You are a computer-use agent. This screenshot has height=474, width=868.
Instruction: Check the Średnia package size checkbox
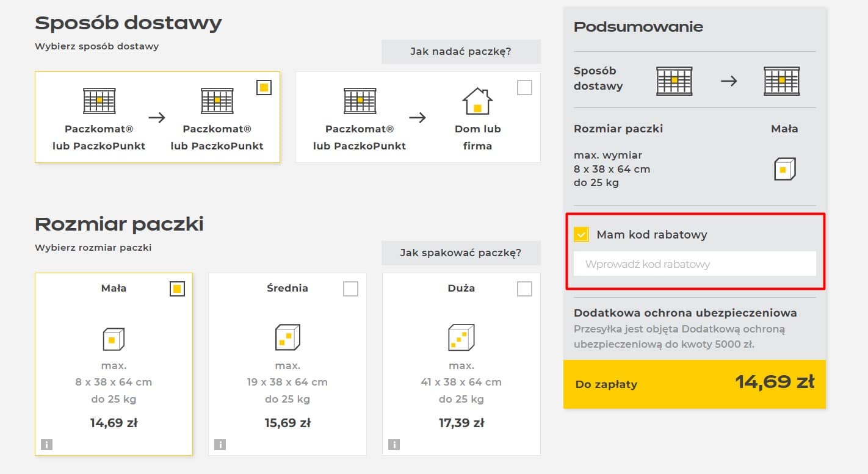[350, 289]
